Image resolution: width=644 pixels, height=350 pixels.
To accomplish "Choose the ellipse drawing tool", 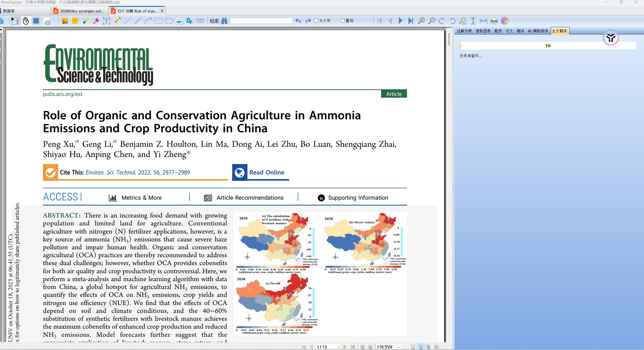I will click(169, 21).
